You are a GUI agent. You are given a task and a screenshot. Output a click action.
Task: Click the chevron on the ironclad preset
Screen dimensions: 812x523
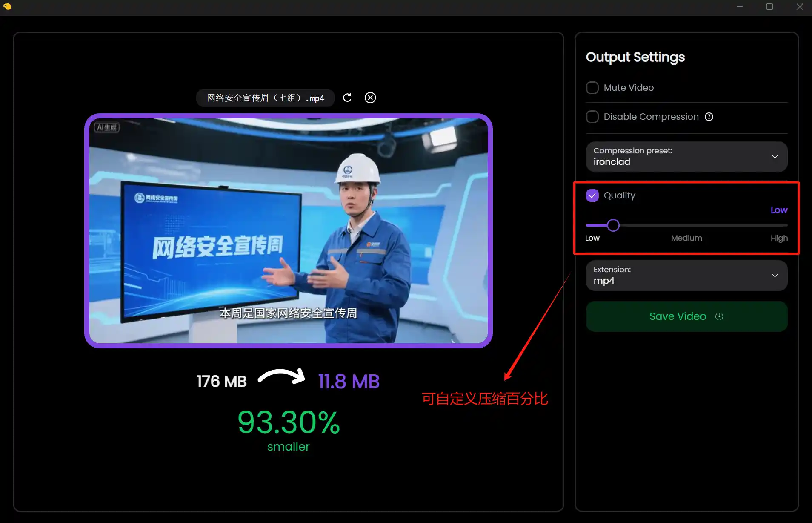click(775, 157)
